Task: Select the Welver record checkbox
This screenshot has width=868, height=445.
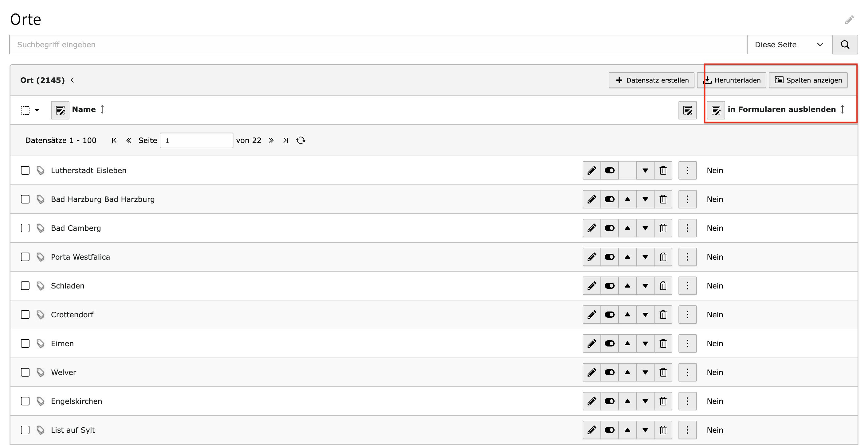Action: coord(25,373)
